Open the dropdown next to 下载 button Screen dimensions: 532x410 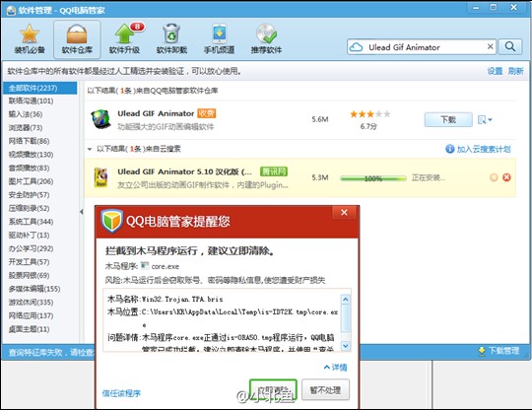[485, 119]
